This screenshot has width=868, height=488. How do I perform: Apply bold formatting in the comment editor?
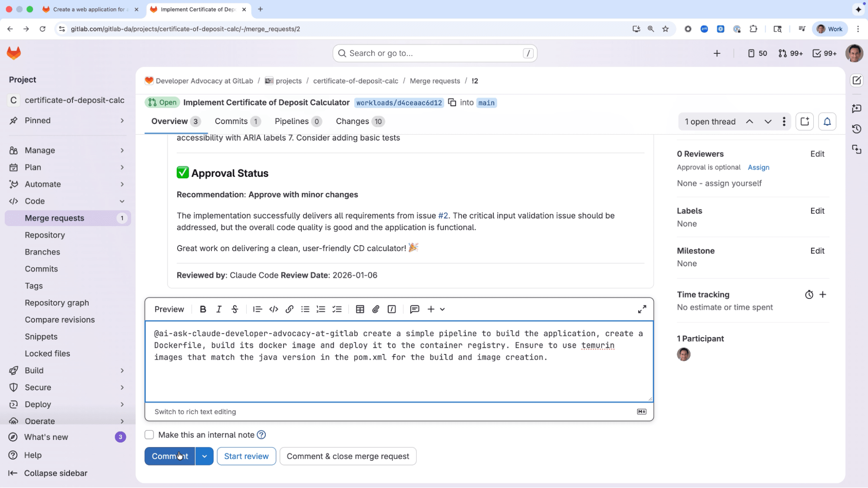pyautogui.click(x=203, y=309)
